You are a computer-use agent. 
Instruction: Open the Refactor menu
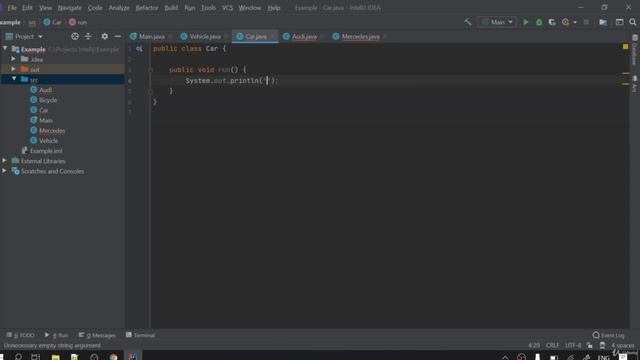tap(147, 8)
